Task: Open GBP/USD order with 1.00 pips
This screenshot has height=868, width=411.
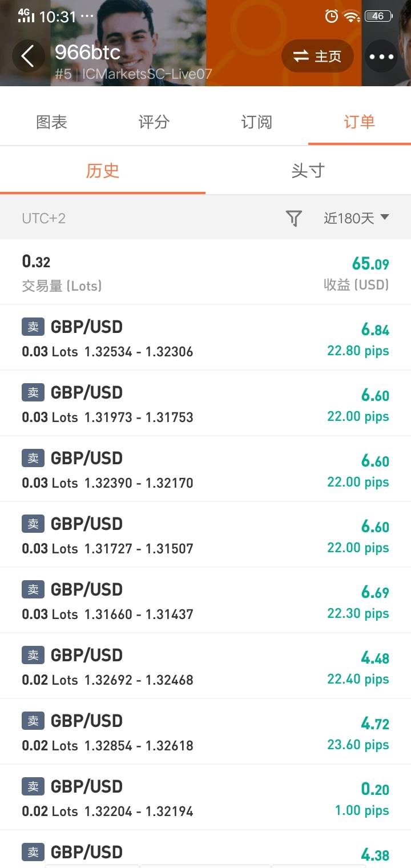Action: coord(205,797)
